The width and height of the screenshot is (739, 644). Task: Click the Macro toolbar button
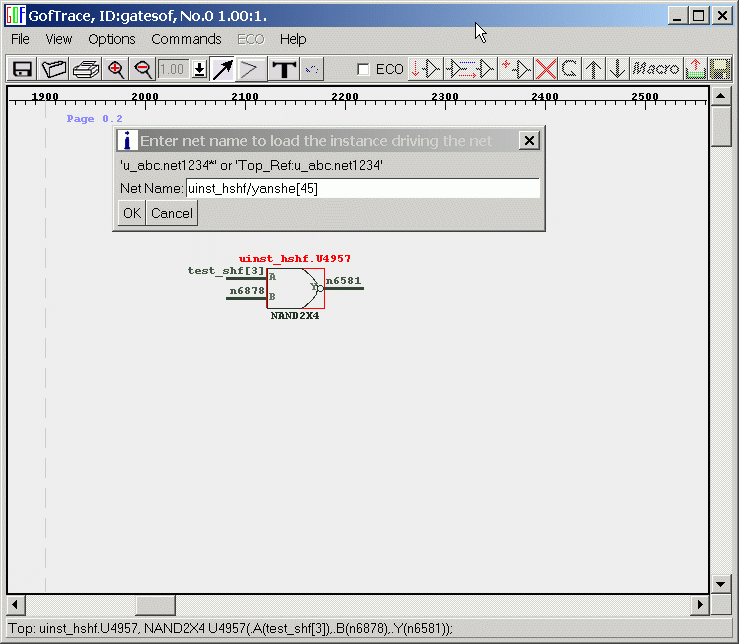pyautogui.click(x=656, y=69)
